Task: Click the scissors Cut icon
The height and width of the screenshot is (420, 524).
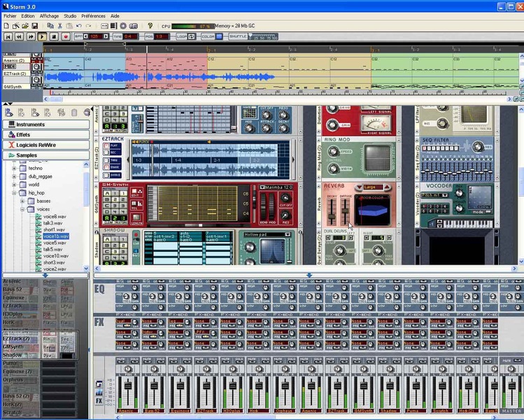Action: [x=60, y=26]
